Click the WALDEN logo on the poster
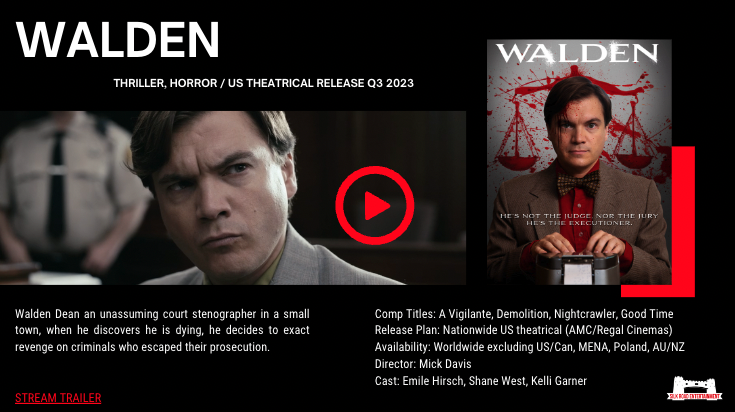The height and width of the screenshot is (412, 735). [x=577, y=53]
